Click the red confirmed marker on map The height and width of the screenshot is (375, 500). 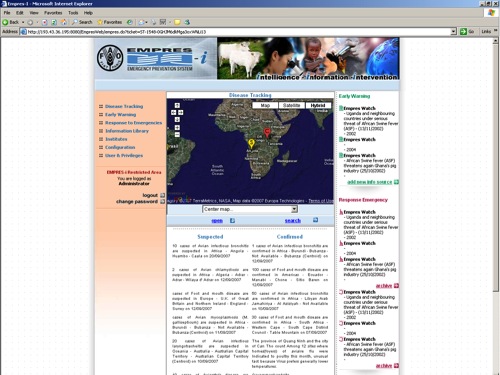pos(267,133)
